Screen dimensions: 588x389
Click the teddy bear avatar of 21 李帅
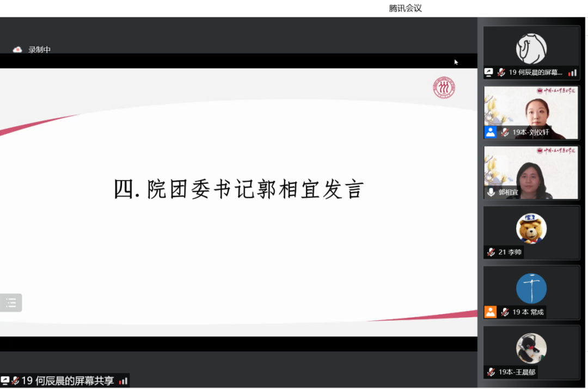click(531, 229)
